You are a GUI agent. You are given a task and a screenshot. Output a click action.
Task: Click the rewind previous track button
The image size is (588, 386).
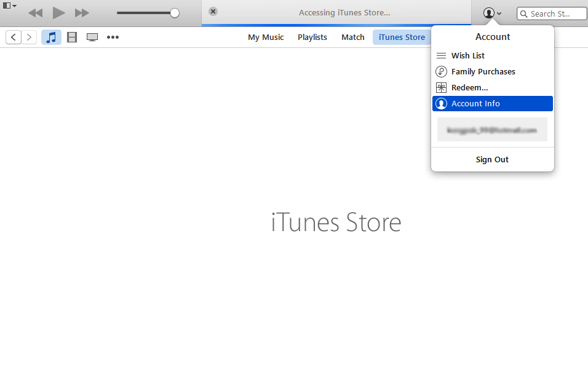[x=36, y=13]
